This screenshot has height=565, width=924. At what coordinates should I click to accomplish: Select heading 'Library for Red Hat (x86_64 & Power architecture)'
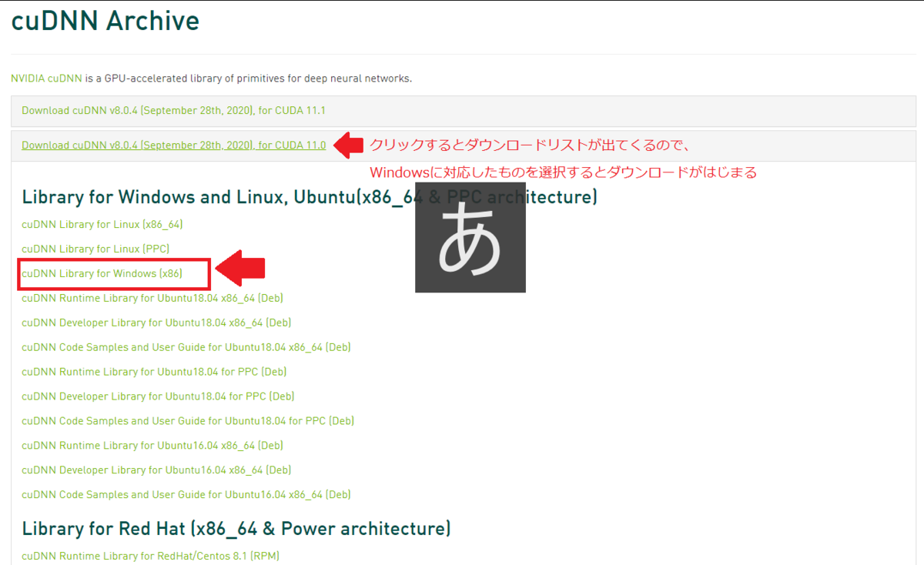(236, 529)
